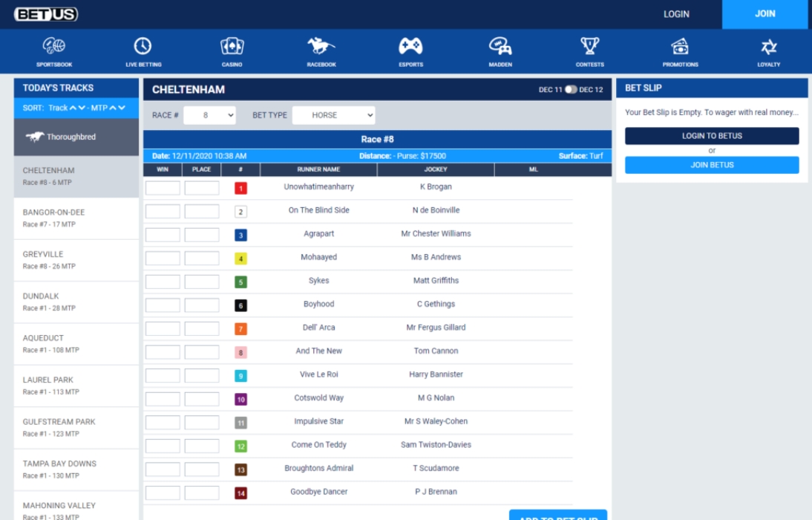Click runner number 5 green badge
Screen dimensions: 812x520
click(x=240, y=282)
